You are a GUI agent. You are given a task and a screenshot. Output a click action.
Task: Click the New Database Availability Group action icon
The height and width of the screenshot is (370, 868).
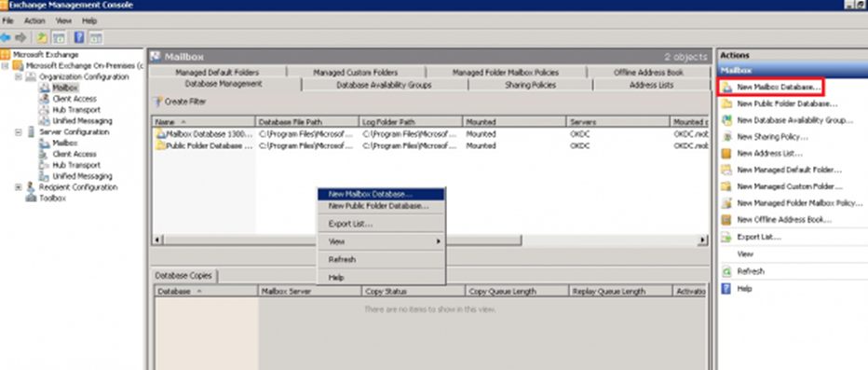pyautogui.click(x=726, y=120)
